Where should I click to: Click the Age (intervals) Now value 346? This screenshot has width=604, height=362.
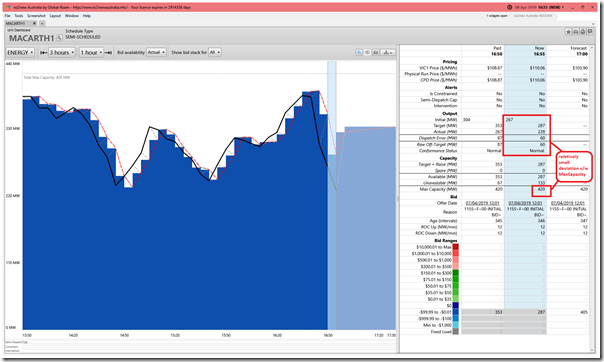pos(541,221)
